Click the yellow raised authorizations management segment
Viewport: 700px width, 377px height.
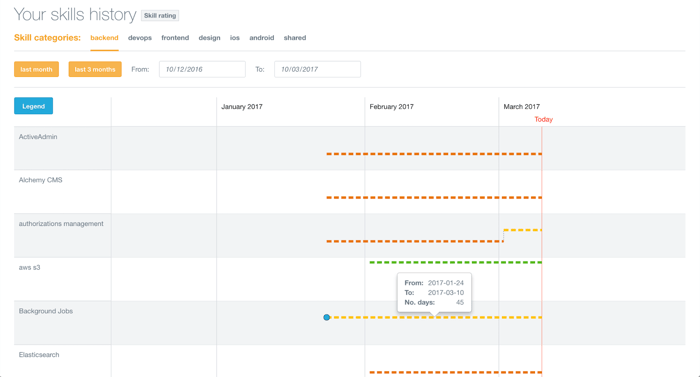pos(522,230)
